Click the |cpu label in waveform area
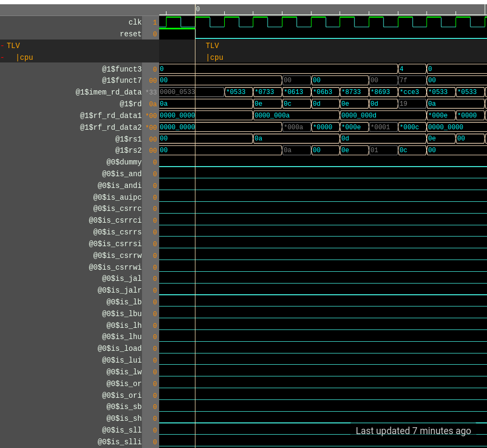Screen dimensions: 487x448 (x=215, y=58)
